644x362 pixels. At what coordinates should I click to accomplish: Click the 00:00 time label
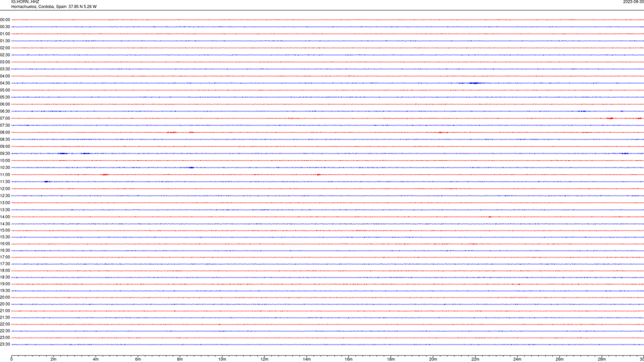click(5, 19)
